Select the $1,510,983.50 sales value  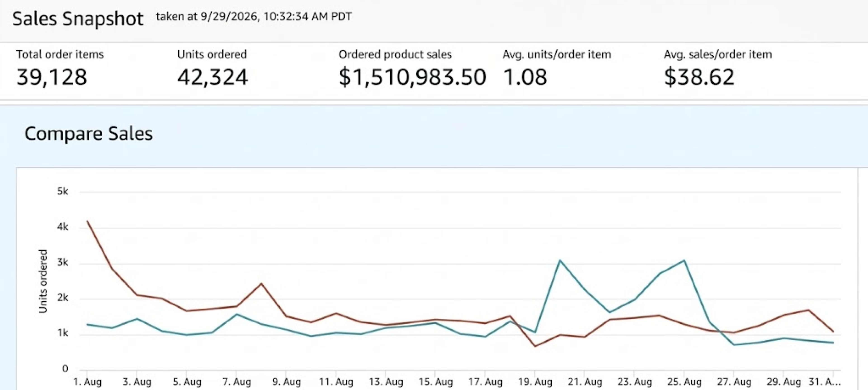click(413, 77)
